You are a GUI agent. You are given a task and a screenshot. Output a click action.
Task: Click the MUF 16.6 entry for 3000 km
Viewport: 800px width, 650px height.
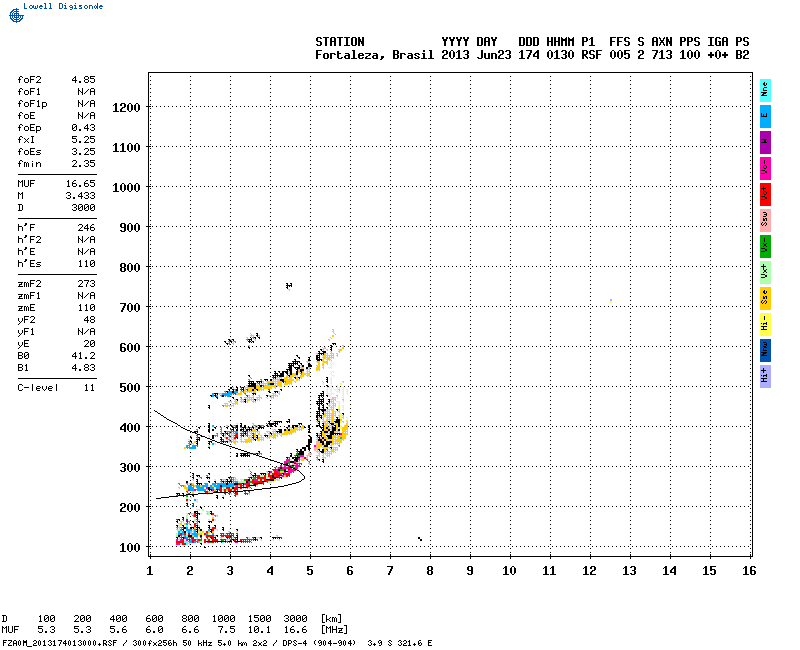(295, 630)
